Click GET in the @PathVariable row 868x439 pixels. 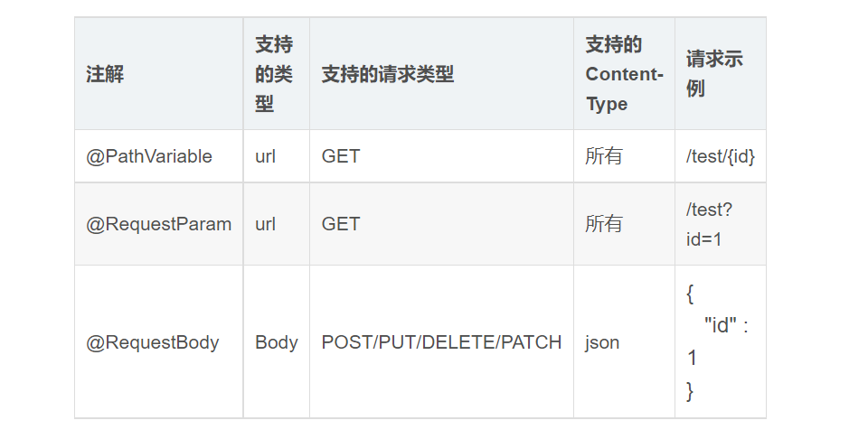coord(340,156)
